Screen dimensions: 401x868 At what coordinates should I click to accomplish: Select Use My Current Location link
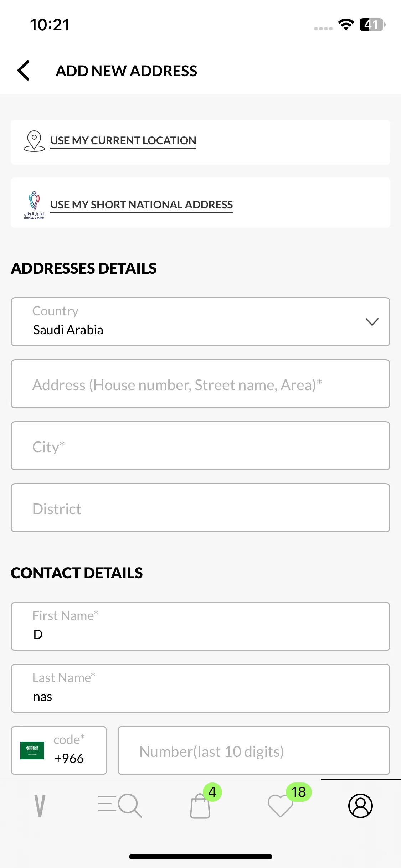click(123, 141)
